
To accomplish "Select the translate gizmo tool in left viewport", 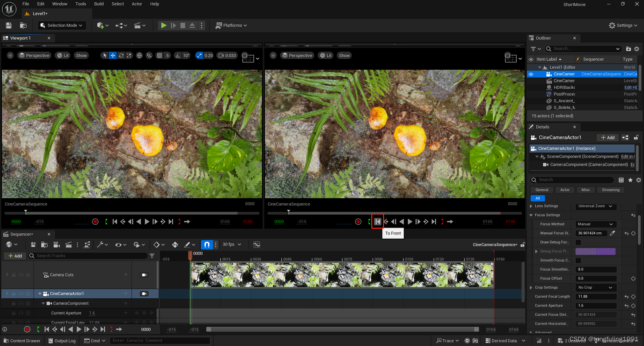I will [113, 56].
